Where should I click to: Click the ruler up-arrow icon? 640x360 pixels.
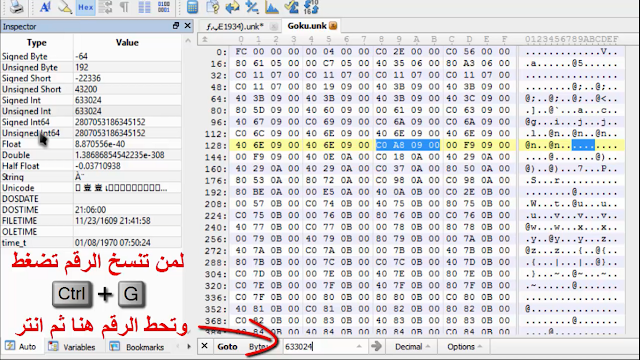pyautogui.click(x=205, y=39)
